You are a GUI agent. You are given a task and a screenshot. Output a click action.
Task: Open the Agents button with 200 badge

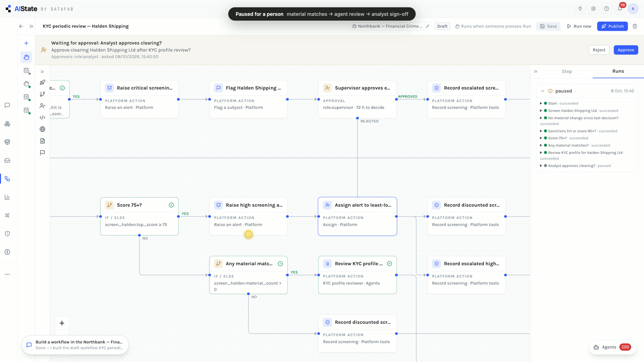(612, 347)
